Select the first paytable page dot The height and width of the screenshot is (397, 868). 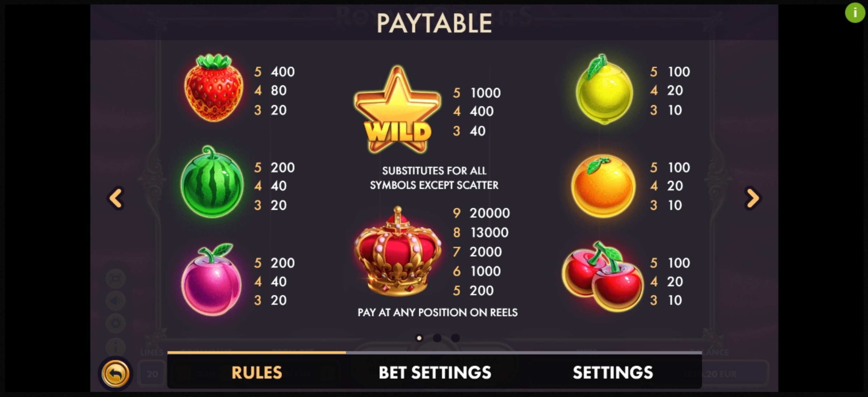coord(419,338)
